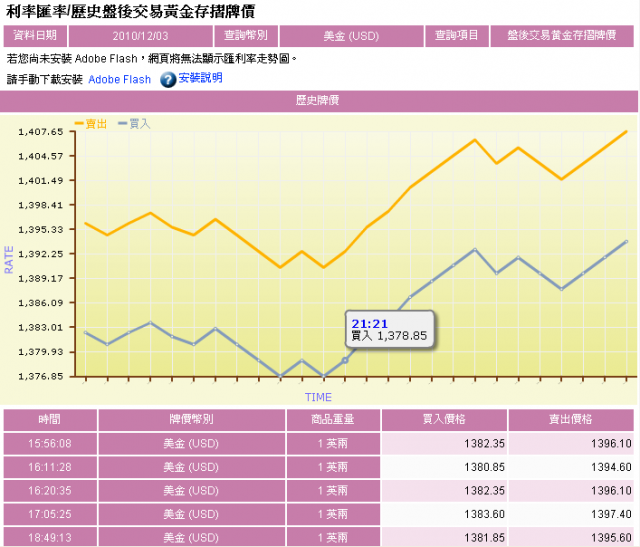Click the 1,376.85 y-axis label
640x547 pixels.
(41, 376)
